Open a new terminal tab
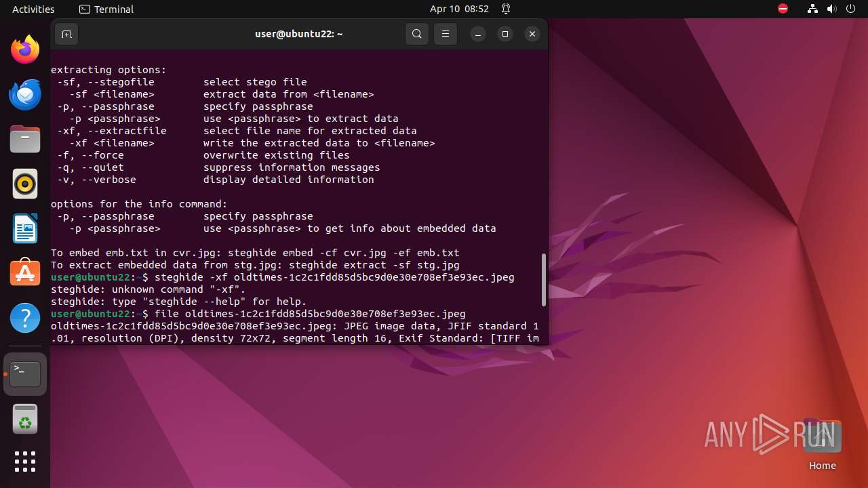 (x=66, y=34)
